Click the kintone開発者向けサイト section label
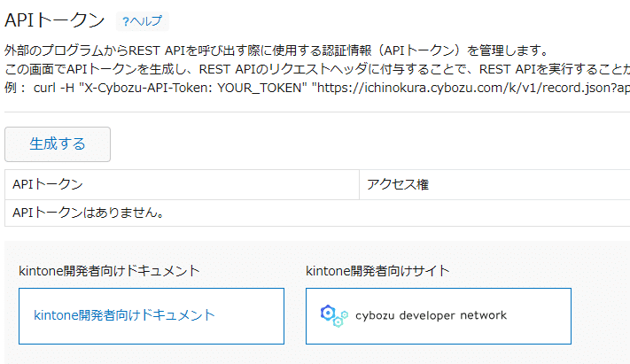The height and width of the screenshot is (364, 630). [377, 271]
